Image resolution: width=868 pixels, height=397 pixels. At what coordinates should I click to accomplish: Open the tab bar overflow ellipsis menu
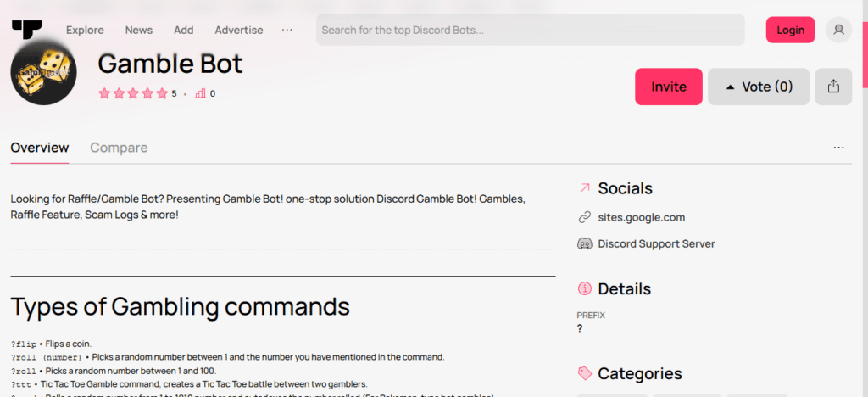[838, 148]
